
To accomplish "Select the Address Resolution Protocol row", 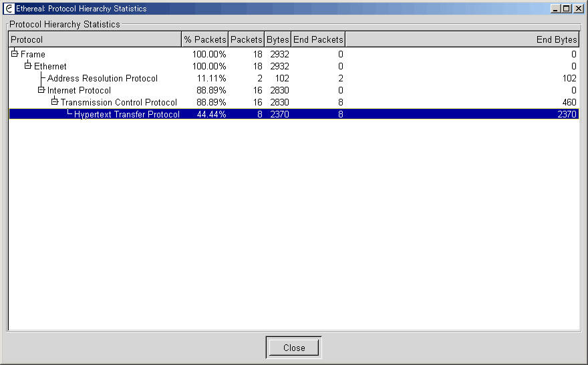I will [x=293, y=78].
